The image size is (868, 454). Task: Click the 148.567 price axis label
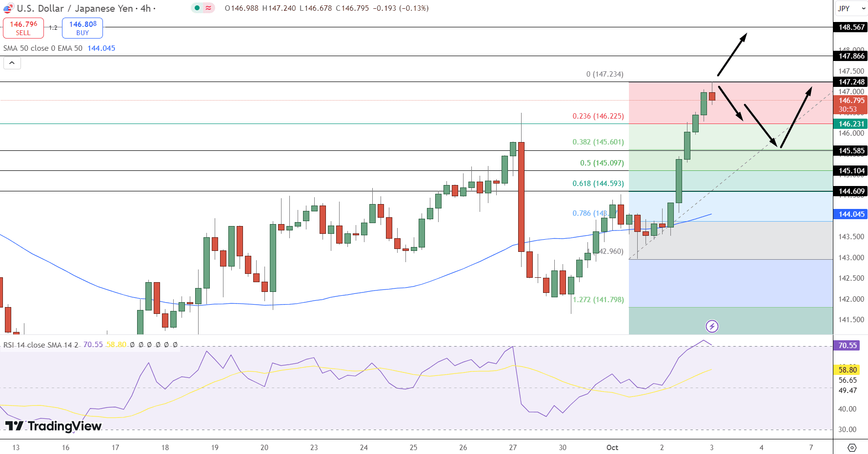pyautogui.click(x=850, y=27)
